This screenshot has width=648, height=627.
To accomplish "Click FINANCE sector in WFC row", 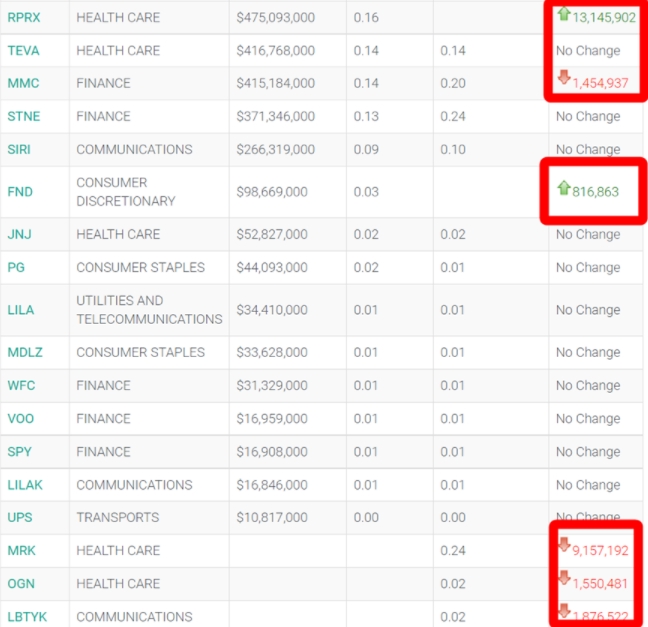I will click(x=103, y=385).
